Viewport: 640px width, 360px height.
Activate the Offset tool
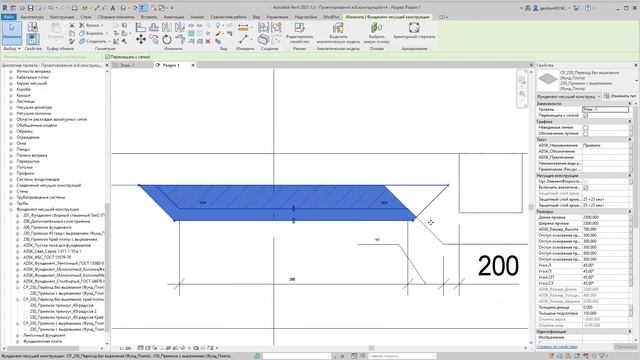[x=154, y=27]
